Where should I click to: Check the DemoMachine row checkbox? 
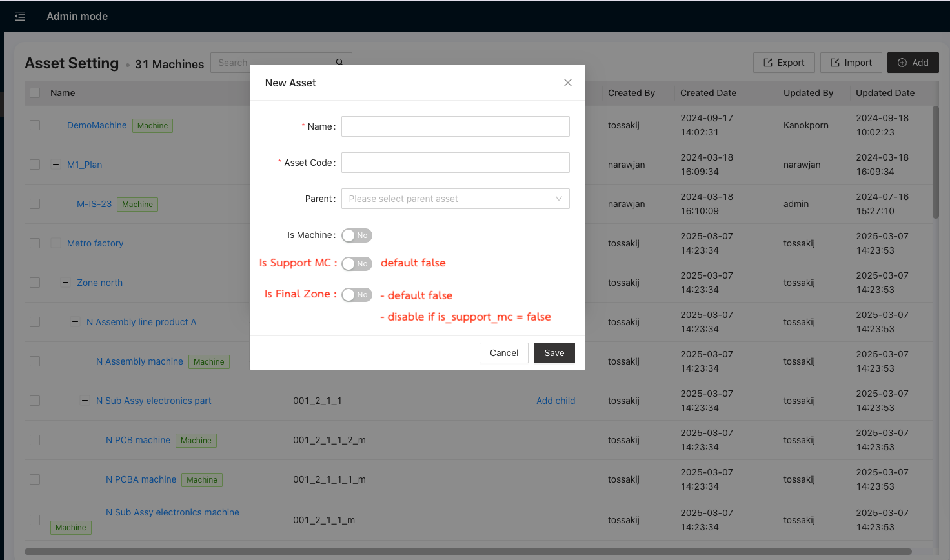point(35,125)
